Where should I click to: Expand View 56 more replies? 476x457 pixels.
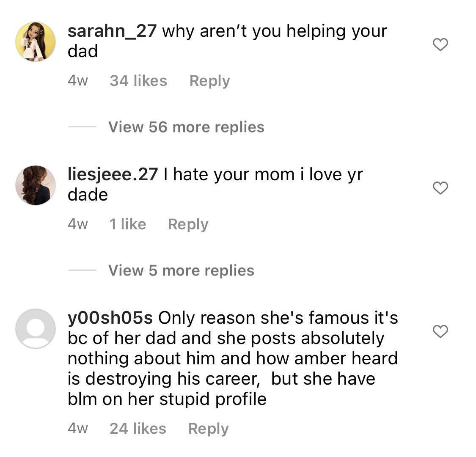186,127
